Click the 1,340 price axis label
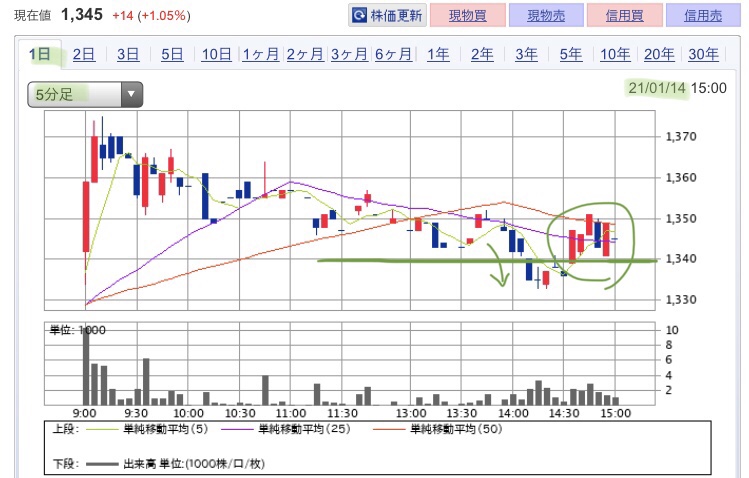Viewport: 749px width, 478px height. tap(681, 259)
